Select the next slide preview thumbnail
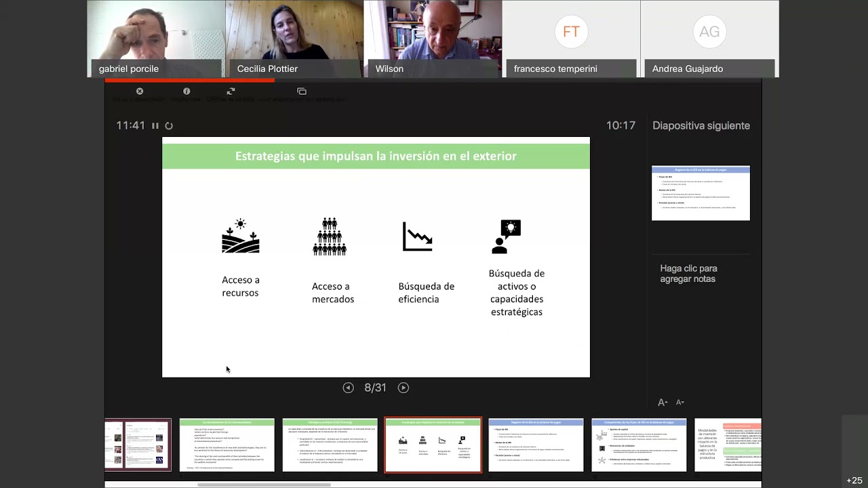 point(701,193)
